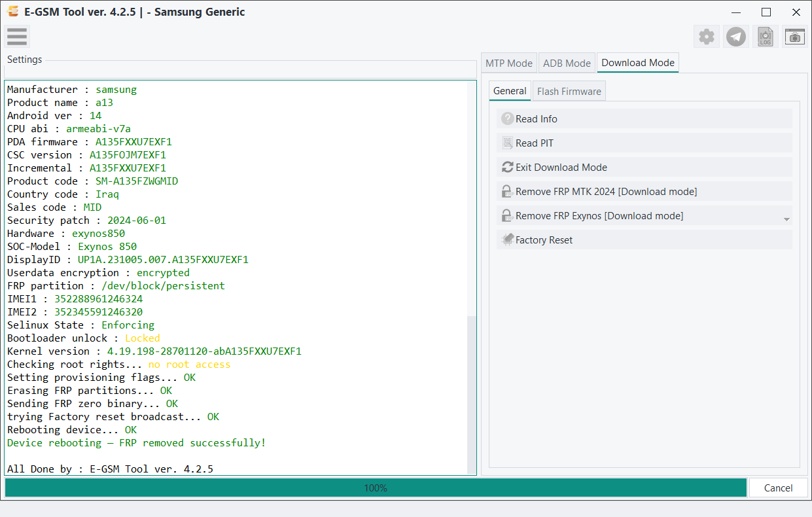Viewport: 812px width, 517px height.
Task: Click the Exit Download Mode refresh icon
Action: click(507, 167)
